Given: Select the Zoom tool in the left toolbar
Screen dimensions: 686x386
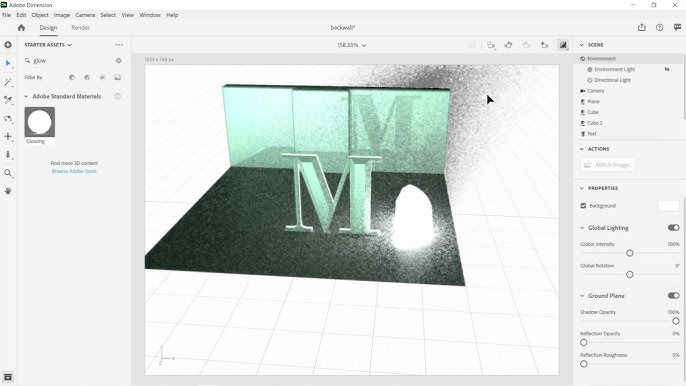Looking at the screenshot, I should pos(8,173).
